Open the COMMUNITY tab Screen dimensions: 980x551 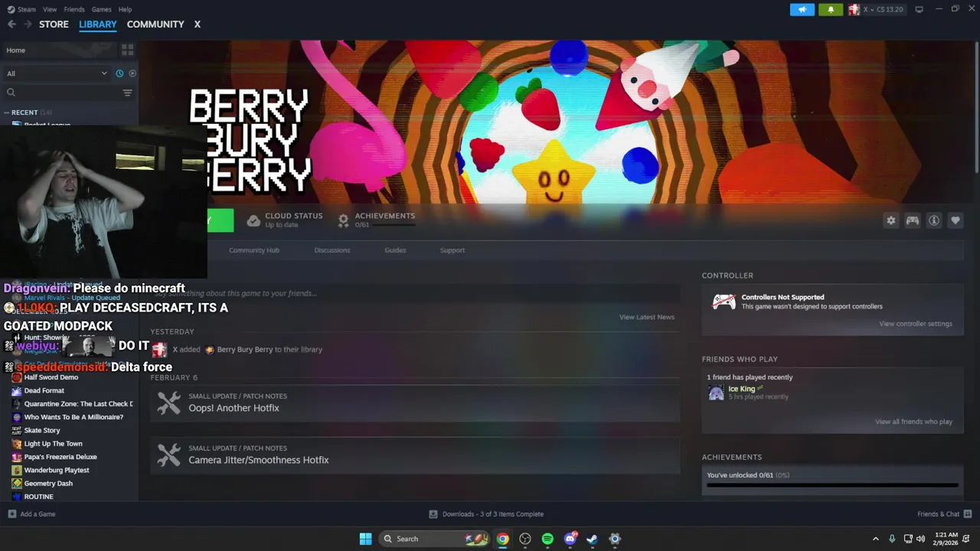coord(155,24)
